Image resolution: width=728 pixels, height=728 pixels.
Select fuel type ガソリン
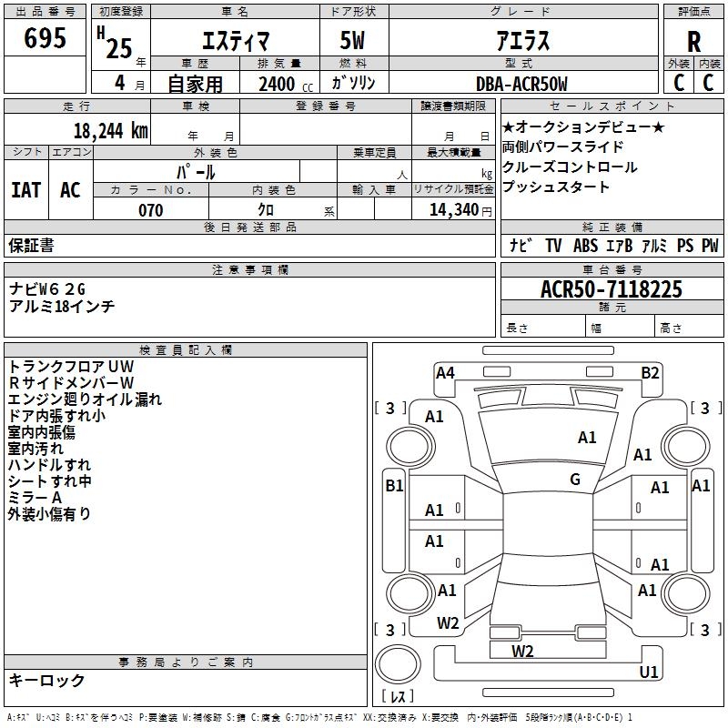pyautogui.click(x=353, y=83)
